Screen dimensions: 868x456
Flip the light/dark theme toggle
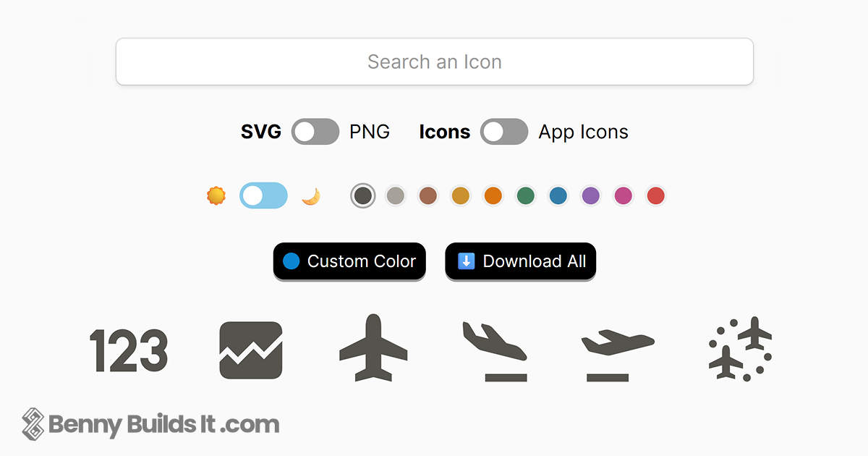[263, 195]
